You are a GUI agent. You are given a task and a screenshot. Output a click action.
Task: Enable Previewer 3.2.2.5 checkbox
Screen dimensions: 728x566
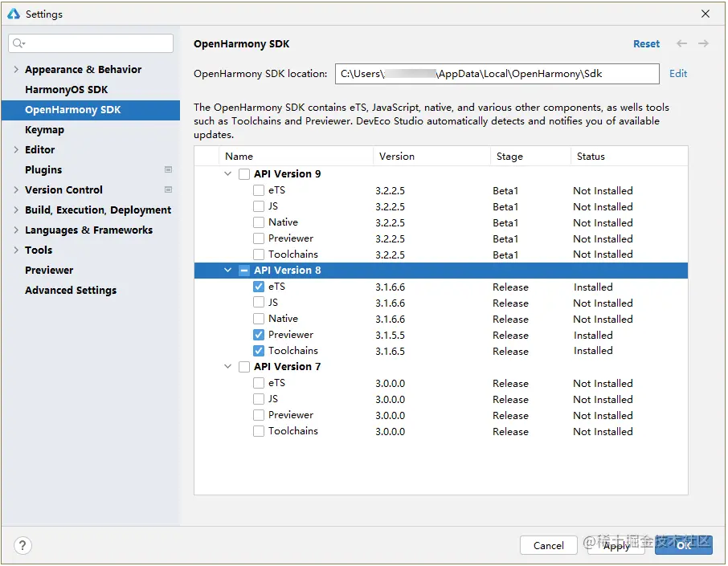tap(259, 238)
